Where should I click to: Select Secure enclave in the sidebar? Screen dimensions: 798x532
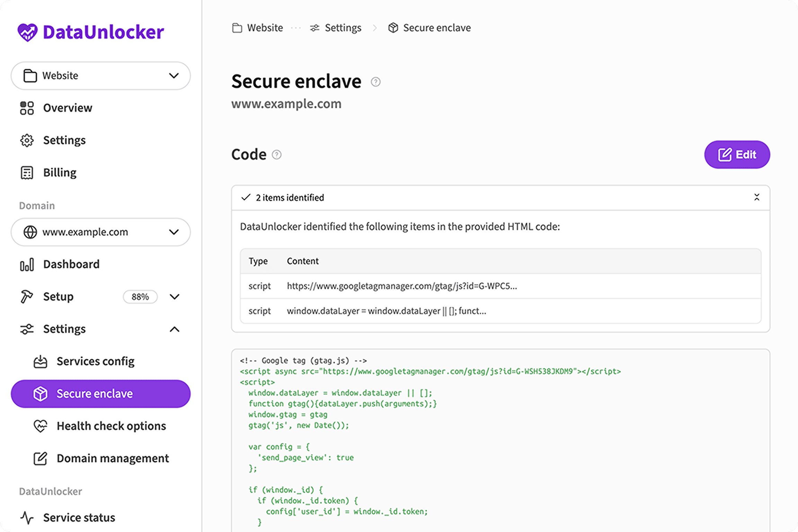click(x=94, y=393)
